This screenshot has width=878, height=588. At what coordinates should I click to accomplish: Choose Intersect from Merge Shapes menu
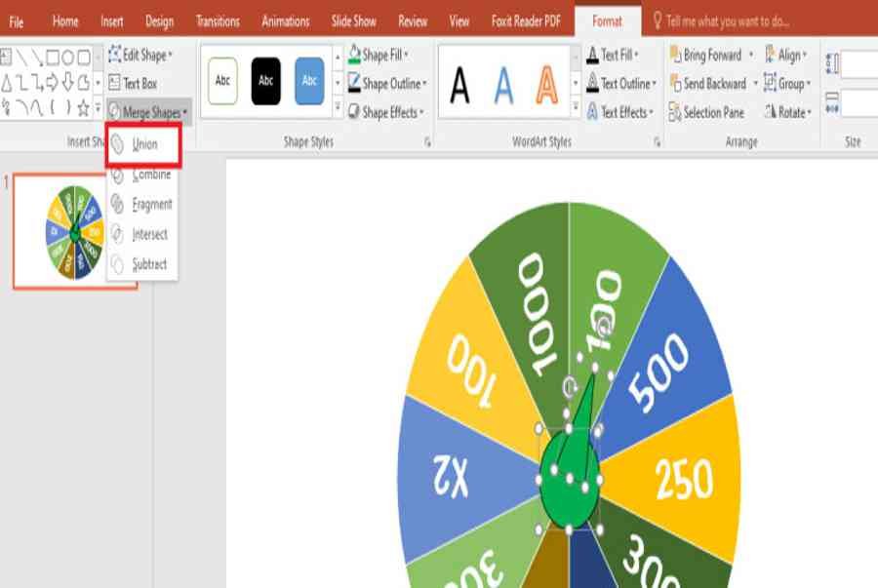143,234
